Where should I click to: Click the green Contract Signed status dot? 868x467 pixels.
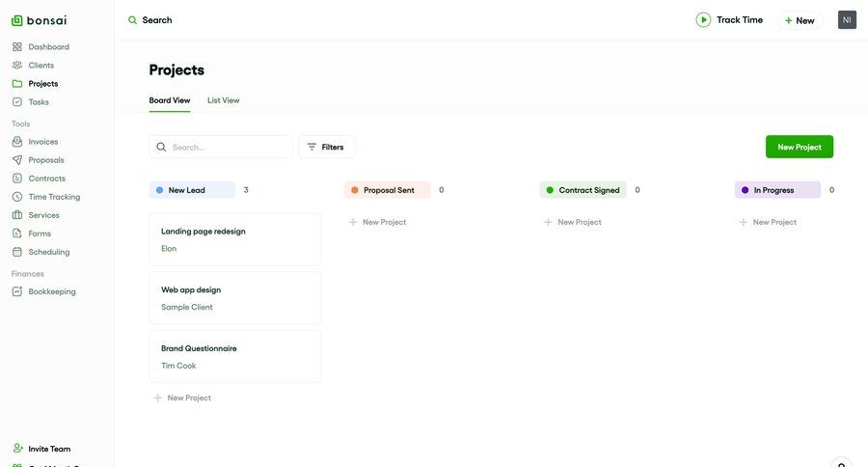pyautogui.click(x=550, y=190)
